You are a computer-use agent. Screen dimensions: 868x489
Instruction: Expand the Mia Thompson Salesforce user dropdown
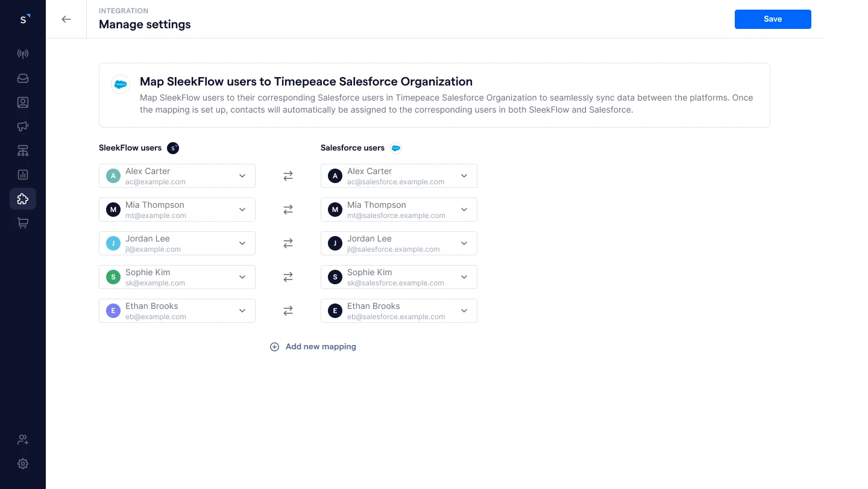point(464,209)
